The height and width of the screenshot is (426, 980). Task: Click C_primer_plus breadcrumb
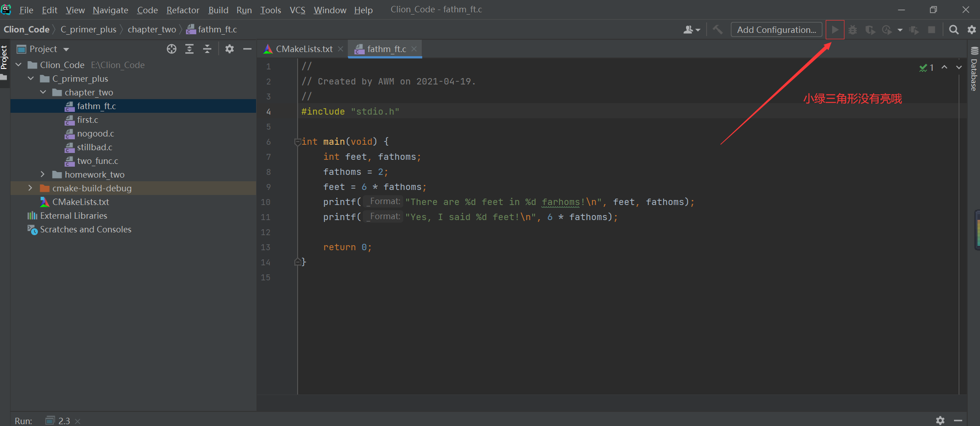(89, 30)
